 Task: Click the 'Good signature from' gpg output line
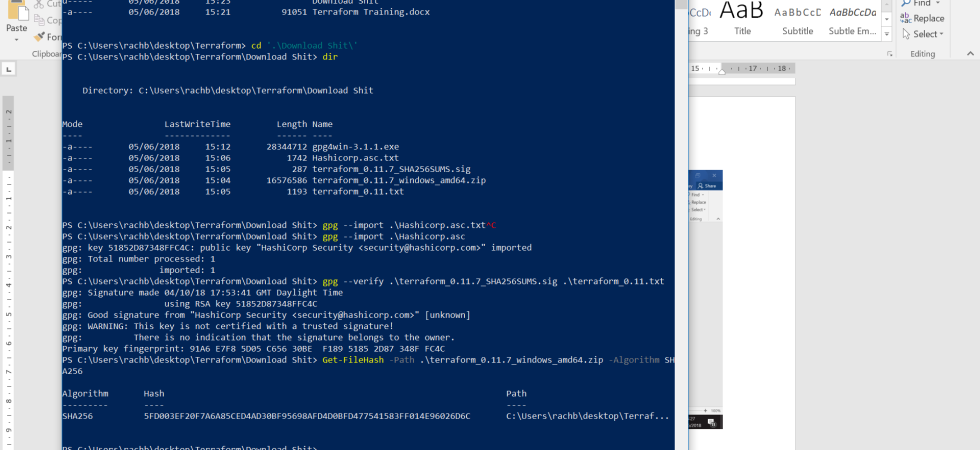[x=266, y=315]
